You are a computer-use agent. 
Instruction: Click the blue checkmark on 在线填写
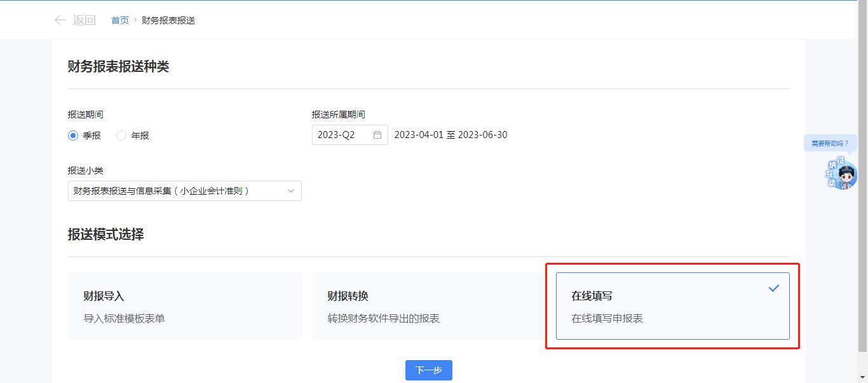pos(773,288)
